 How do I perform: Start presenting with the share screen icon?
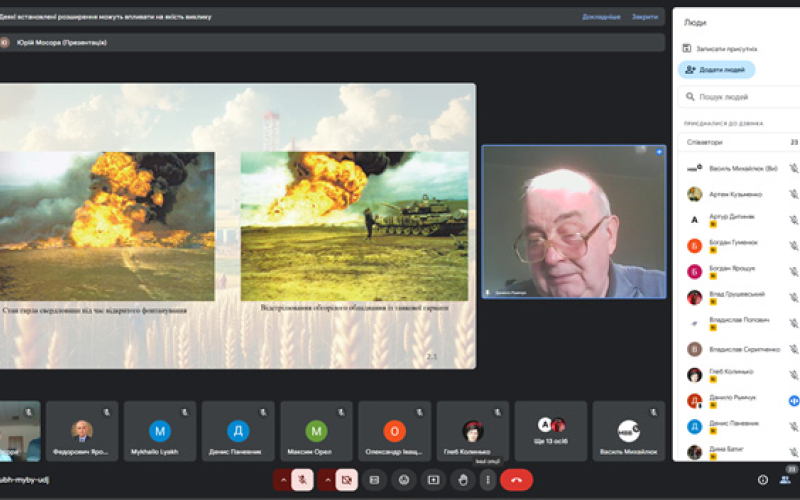pyautogui.click(x=433, y=480)
